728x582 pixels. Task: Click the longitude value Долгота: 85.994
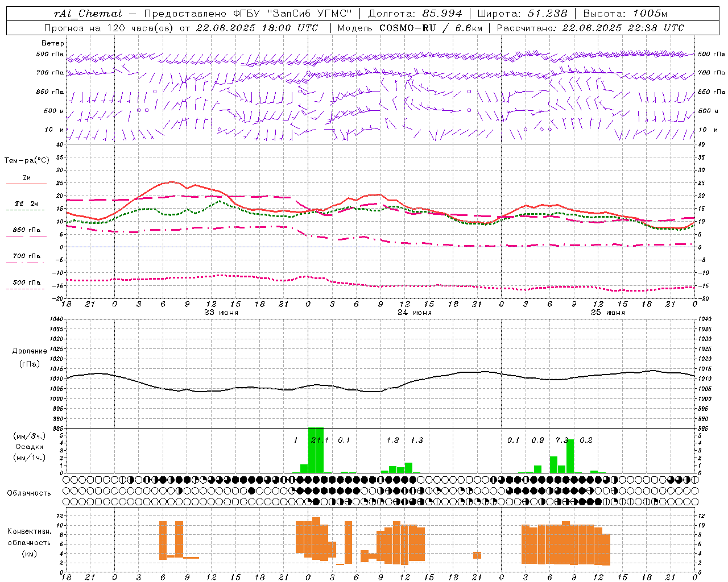pyautogui.click(x=416, y=14)
